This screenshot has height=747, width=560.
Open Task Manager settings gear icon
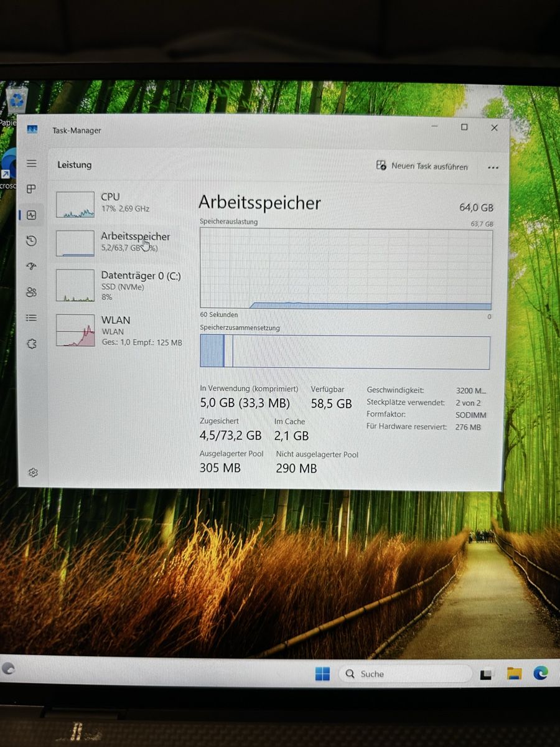pyautogui.click(x=33, y=472)
